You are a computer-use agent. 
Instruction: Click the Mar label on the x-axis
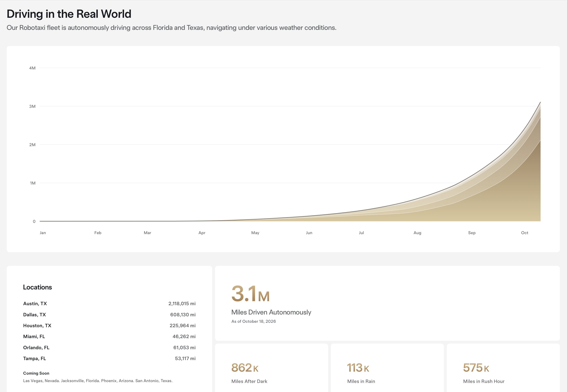(x=147, y=233)
